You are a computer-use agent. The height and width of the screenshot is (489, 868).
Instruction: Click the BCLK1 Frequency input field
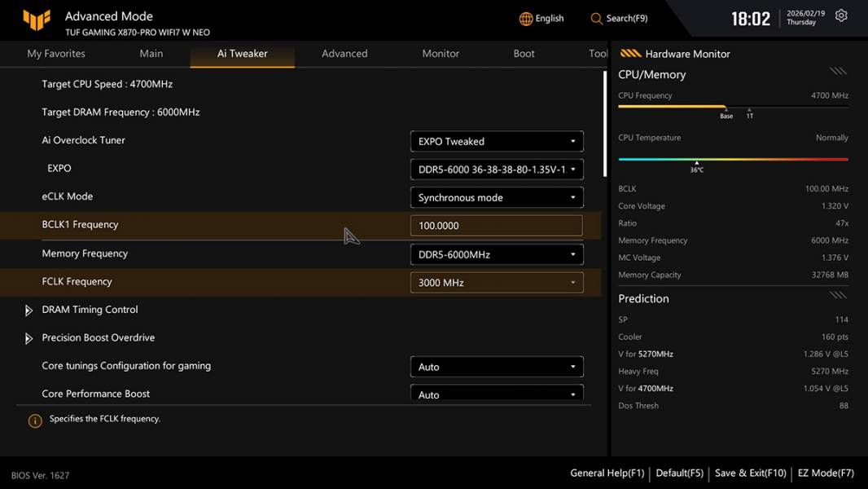(496, 226)
